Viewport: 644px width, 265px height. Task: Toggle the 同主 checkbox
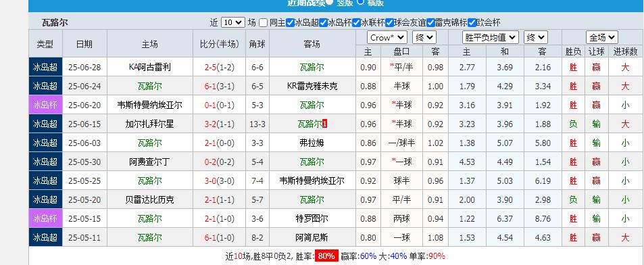coord(264,22)
